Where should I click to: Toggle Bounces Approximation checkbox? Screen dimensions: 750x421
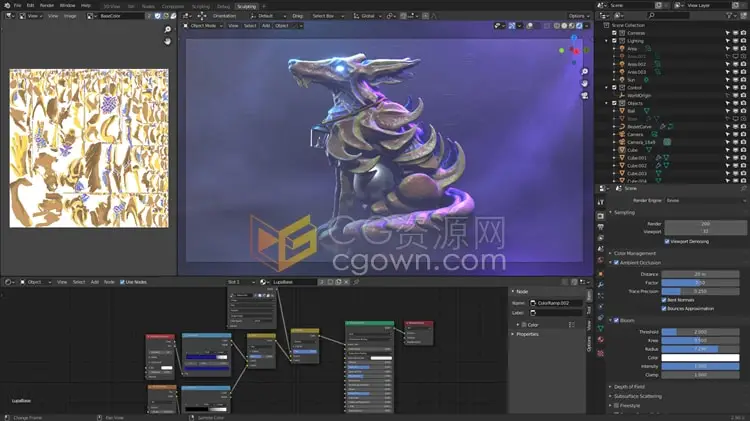[664, 309]
